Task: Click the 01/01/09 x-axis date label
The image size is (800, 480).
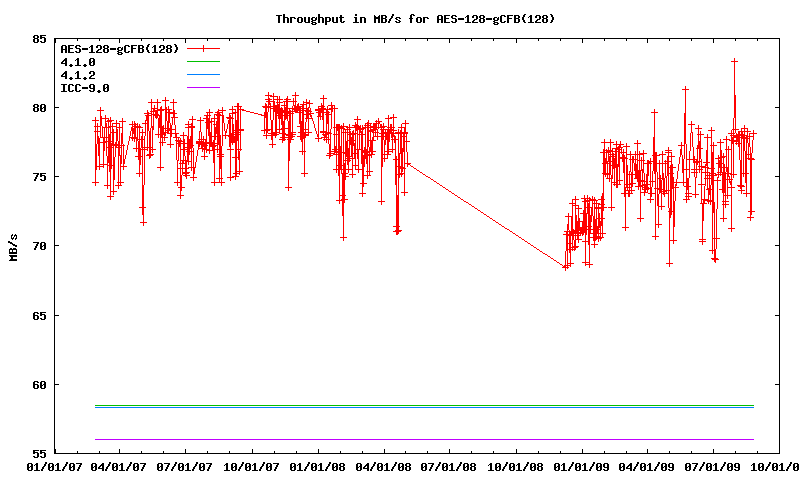Action: point(582,466)
